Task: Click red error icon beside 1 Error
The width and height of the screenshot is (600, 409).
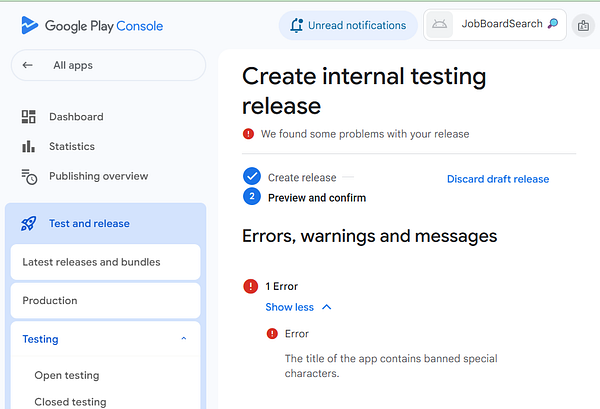Action: (x=251, y=286)
